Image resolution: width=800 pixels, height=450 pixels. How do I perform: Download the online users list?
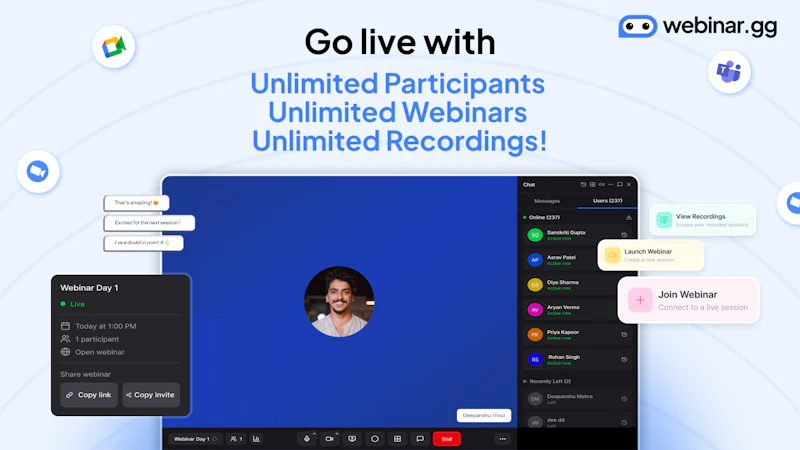(x=629, y=217)
